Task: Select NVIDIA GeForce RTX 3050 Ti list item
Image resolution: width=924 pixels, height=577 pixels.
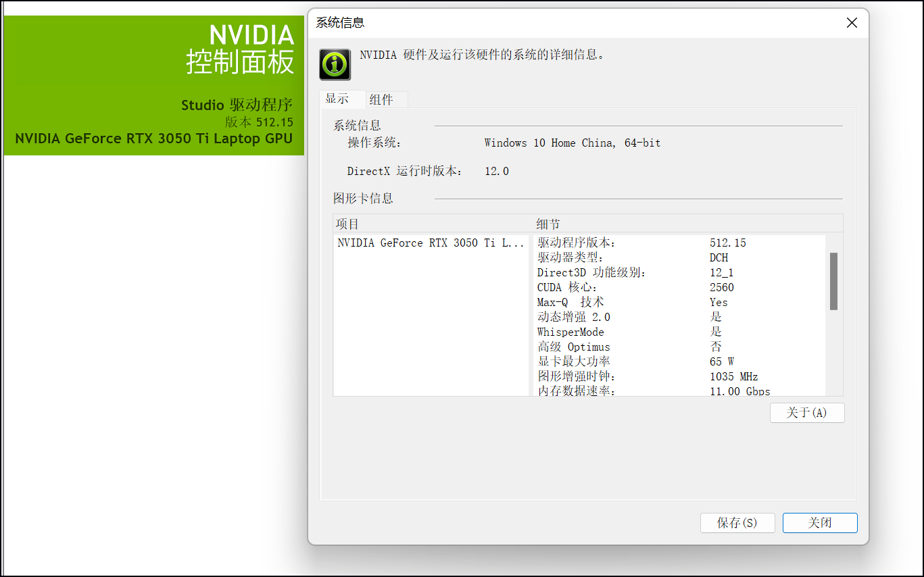Action: click(431, 243)
